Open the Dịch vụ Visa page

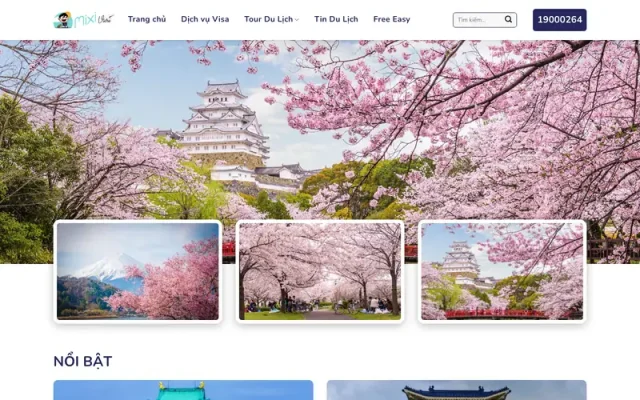tap(205, 19)
